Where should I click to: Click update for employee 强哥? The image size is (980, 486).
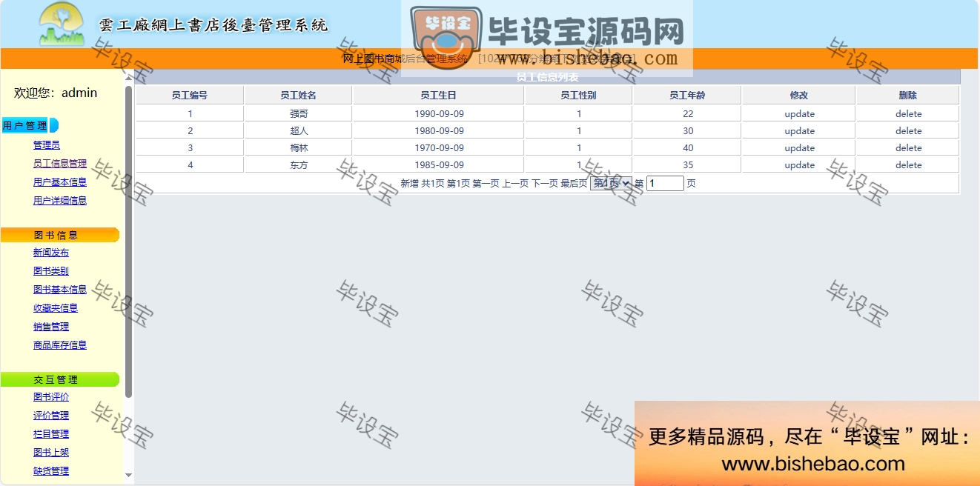[x=799, y=114]
